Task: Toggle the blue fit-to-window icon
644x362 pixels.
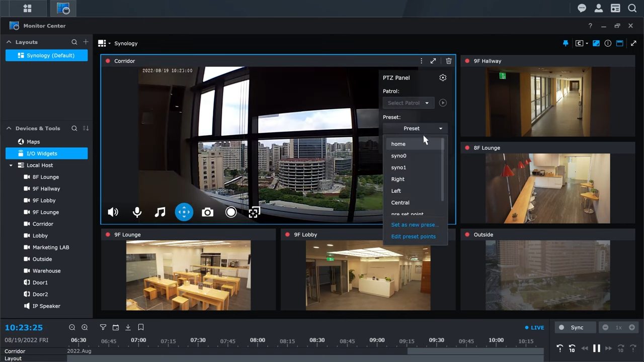Action: tap(596, 43)
